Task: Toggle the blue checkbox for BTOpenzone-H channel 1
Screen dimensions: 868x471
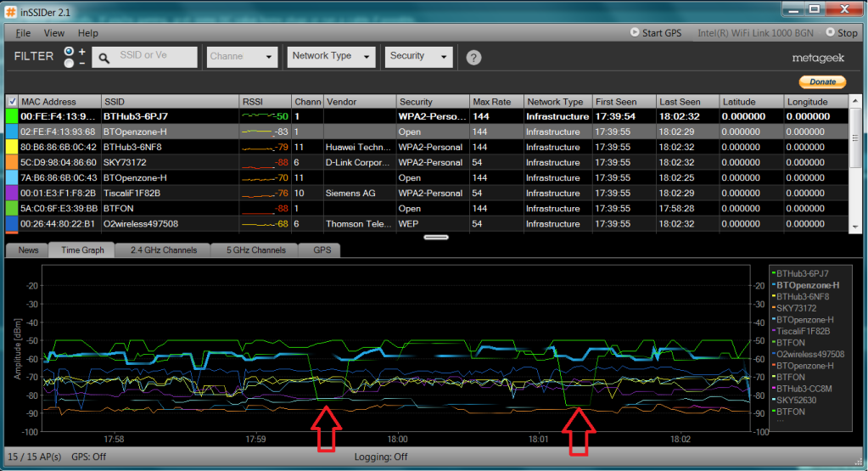Action: coord(12,132)
